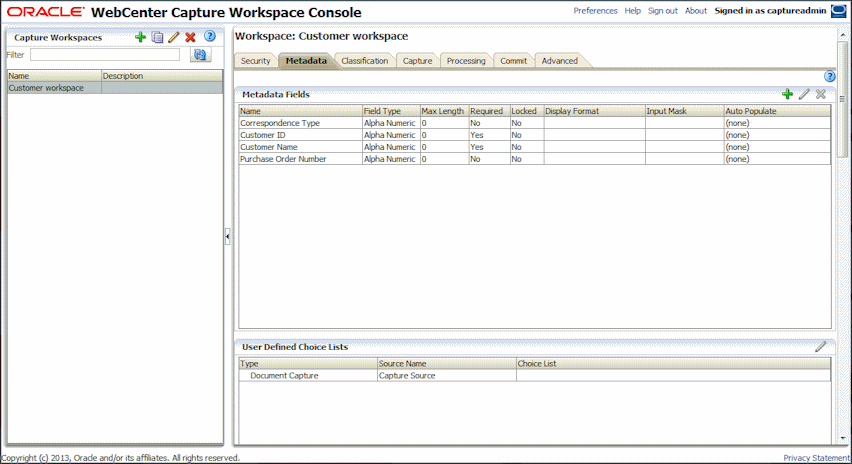Screen dimensions: 852x464
Task: Select the Customer ID metadata field
Action: [535, 135]
